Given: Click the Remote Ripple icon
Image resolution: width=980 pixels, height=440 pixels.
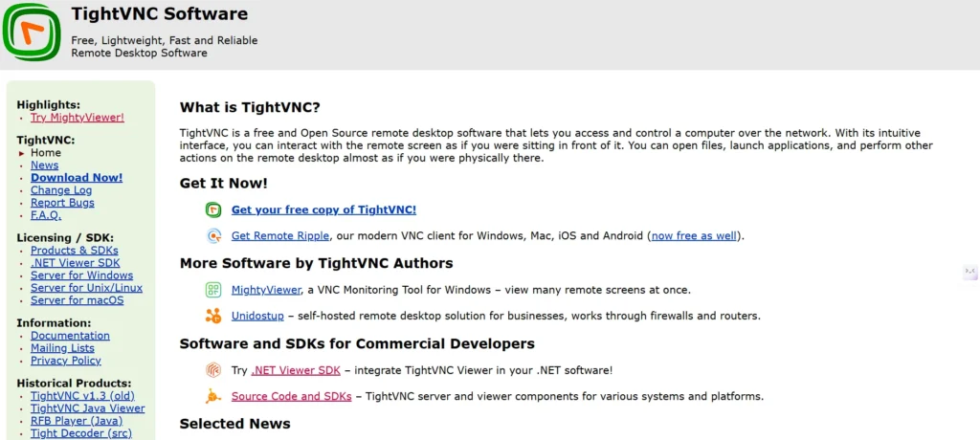Looking at the screenshot, I should click(x=213, y=236).
